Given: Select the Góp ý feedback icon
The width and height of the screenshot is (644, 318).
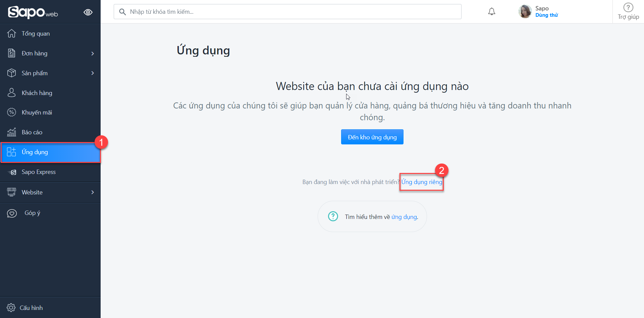Looking at the screenshot, I should click(x=12, y=213).
